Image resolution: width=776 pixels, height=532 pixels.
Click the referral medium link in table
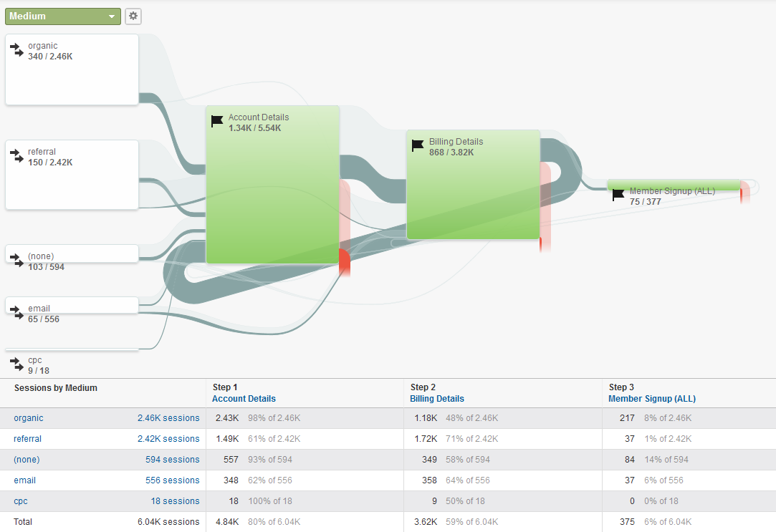pos(28,439)
